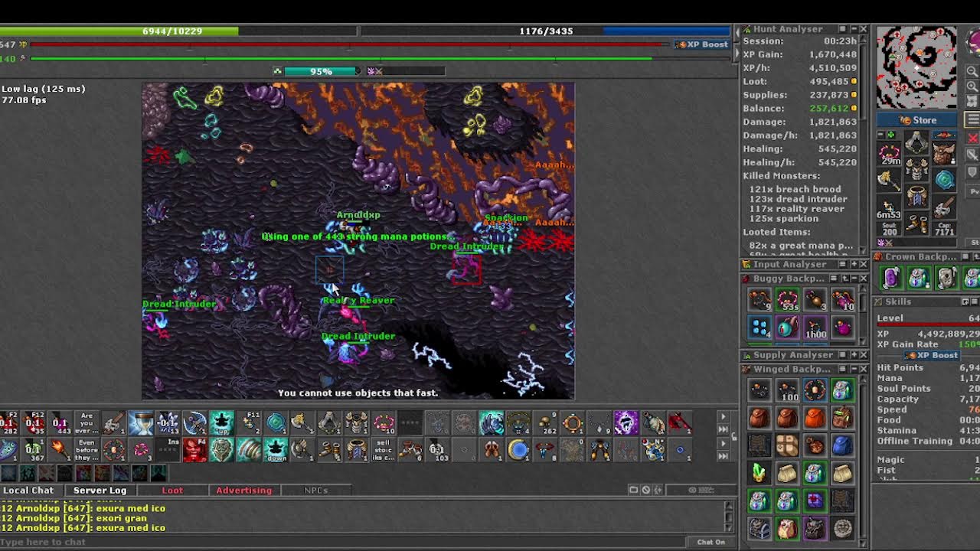The width and height of the screenshot is (980, 551).
Task: Click the red demon F4 action slot
Action: click(x=194, y=449)
